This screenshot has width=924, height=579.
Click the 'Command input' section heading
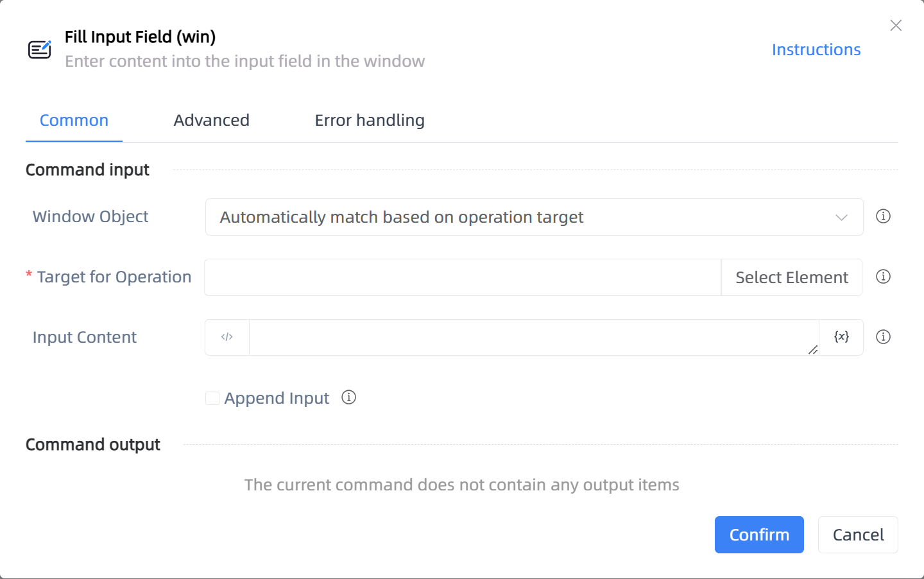(x=87, y=170)
